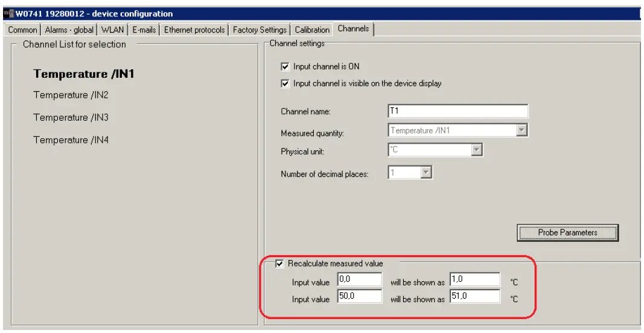
Task: Click the Physical unit: label
Action: 303,151
